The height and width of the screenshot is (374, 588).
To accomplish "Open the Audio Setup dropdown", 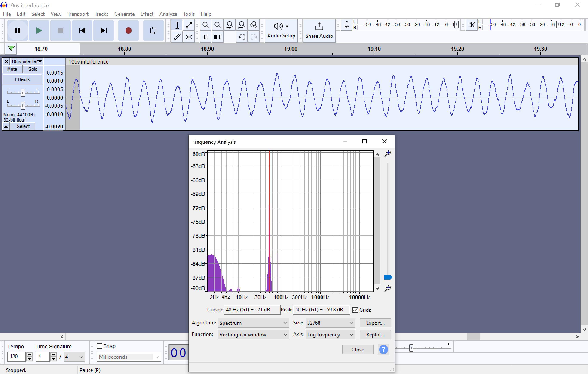I will (281, 31).
